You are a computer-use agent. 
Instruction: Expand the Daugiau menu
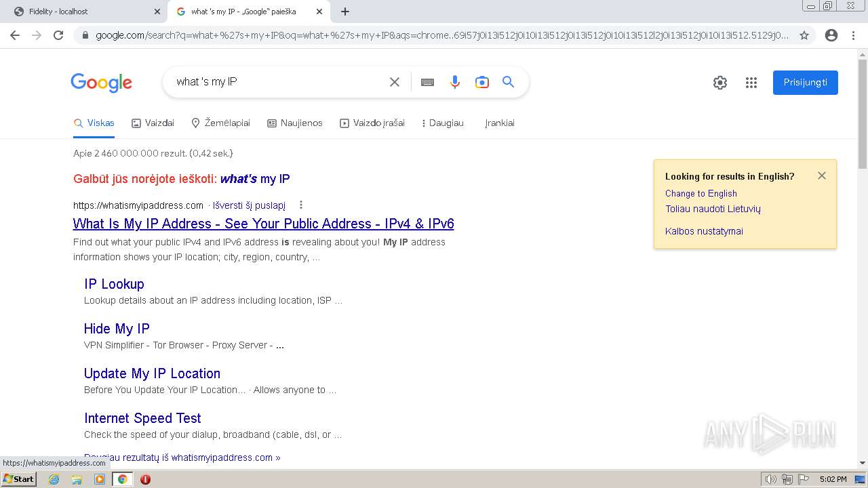pyautogui.click(x=443, y=123)
